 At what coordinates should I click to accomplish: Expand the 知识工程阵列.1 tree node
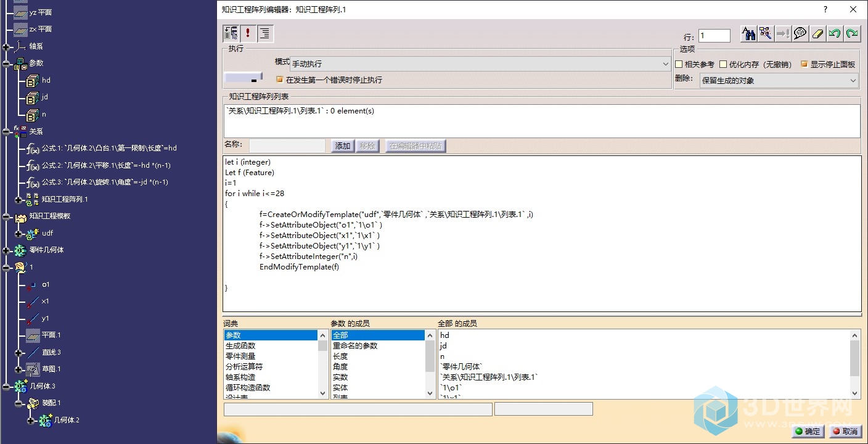[18, 200]
